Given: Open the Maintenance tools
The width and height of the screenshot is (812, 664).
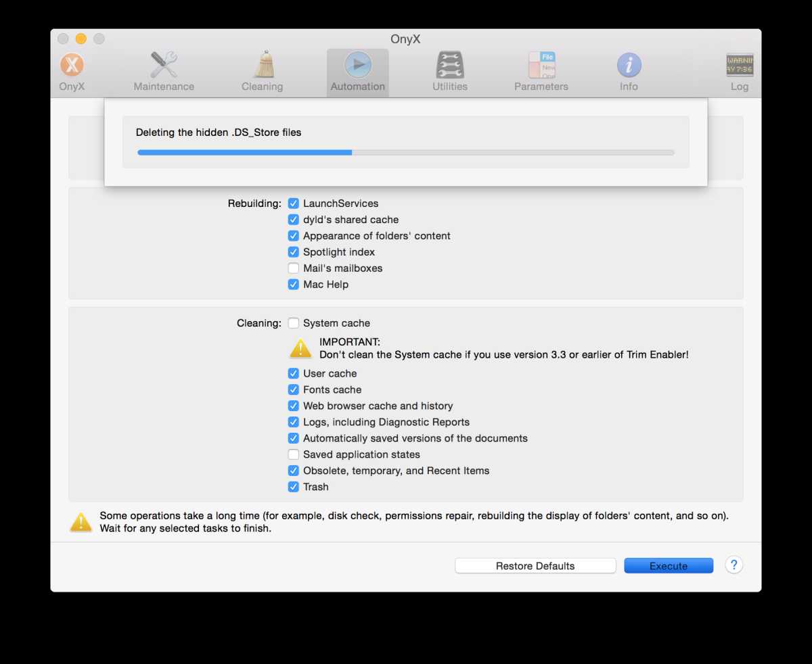Looking at the screenshot, I should pyautogui.click(x=163, y=68).
